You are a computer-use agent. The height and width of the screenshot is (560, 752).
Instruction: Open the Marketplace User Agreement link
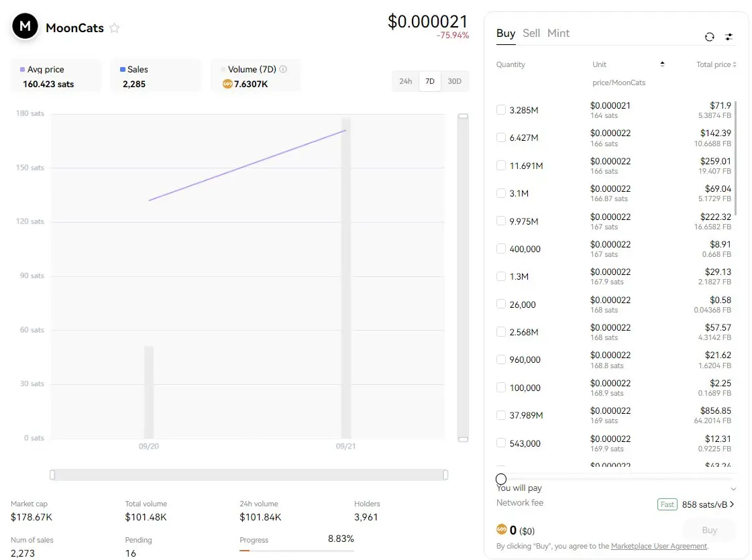[x=659, y=546]
